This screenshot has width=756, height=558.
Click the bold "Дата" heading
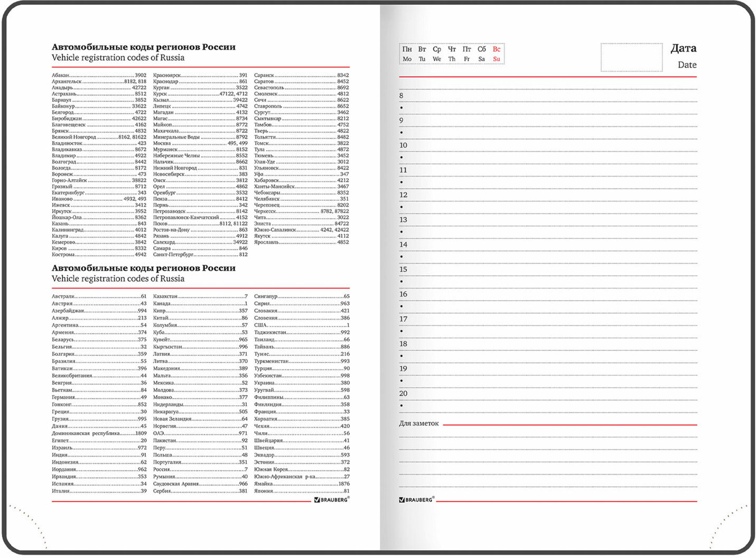[683, 48]
